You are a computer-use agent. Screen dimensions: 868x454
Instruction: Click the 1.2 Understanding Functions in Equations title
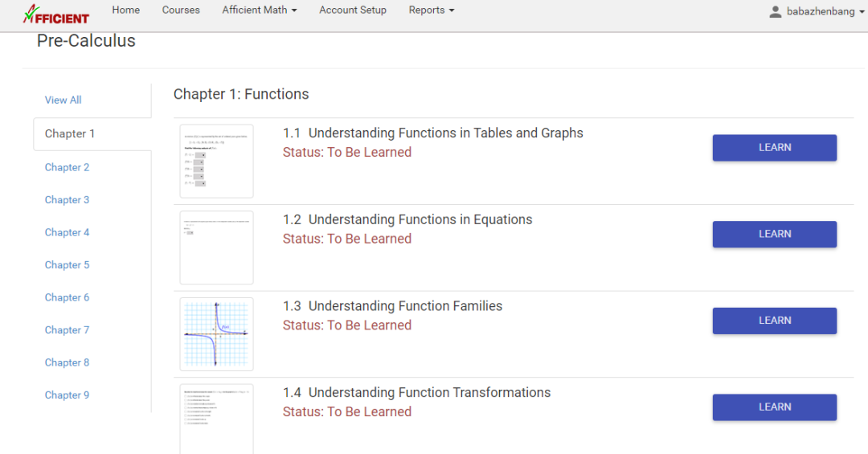pyautogui.click(x=420, y=219)
